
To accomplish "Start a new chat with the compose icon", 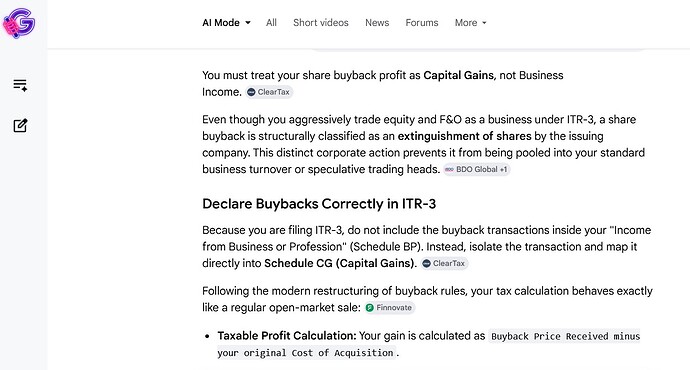I will (20, 126).
